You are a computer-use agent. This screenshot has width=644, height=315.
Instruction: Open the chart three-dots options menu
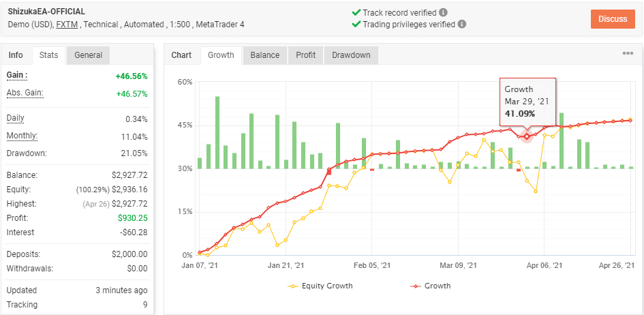tap(628, 54)
